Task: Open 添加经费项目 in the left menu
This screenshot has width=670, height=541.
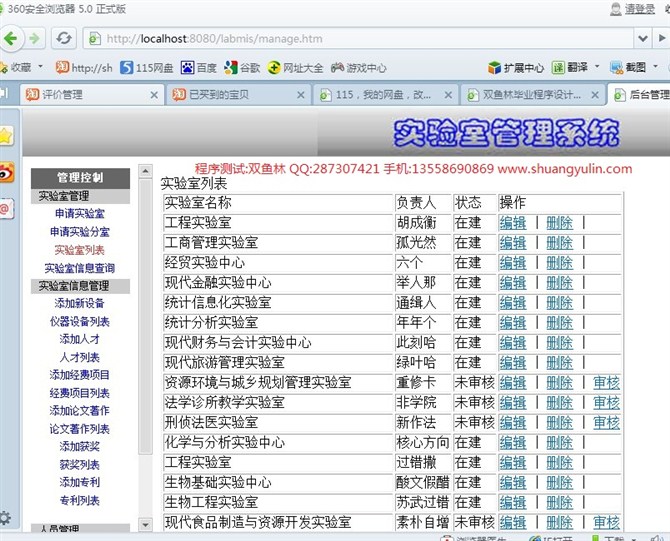Action: [x=80, y=375]
